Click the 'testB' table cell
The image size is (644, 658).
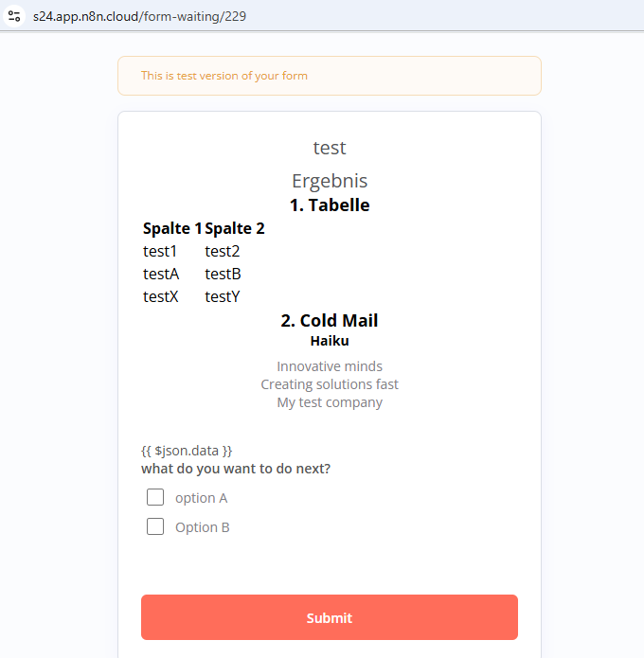coord(223,274)
